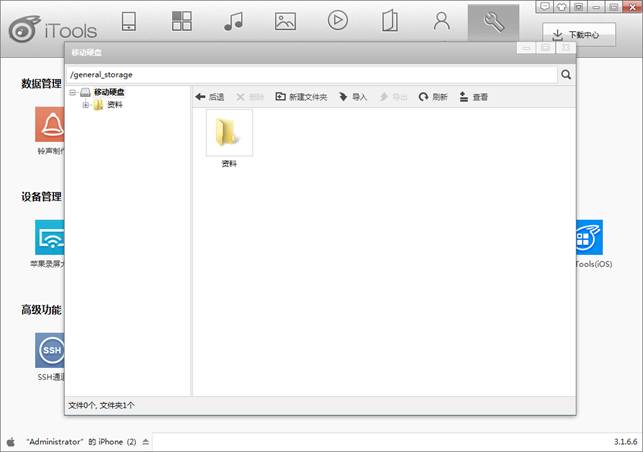
Task: Open the photos tab icon
Action: [x=285, y=21]
